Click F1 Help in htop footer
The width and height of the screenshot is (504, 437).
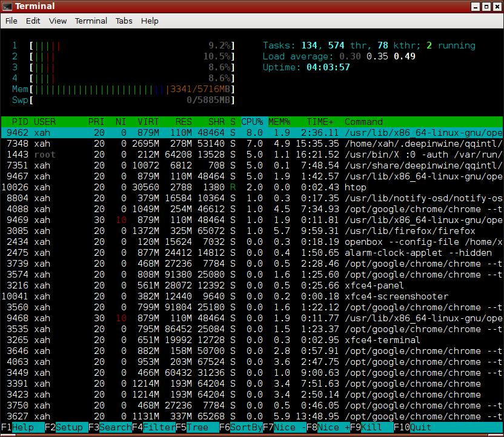point(23,427)
